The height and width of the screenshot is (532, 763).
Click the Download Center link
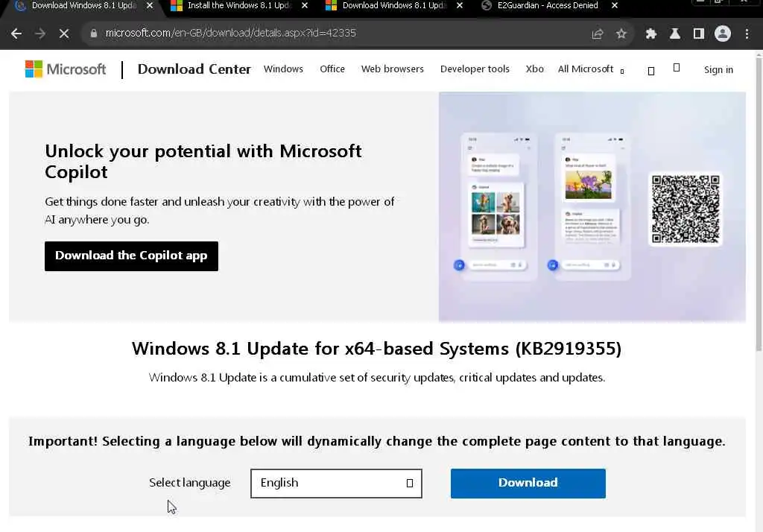point(194,69)
